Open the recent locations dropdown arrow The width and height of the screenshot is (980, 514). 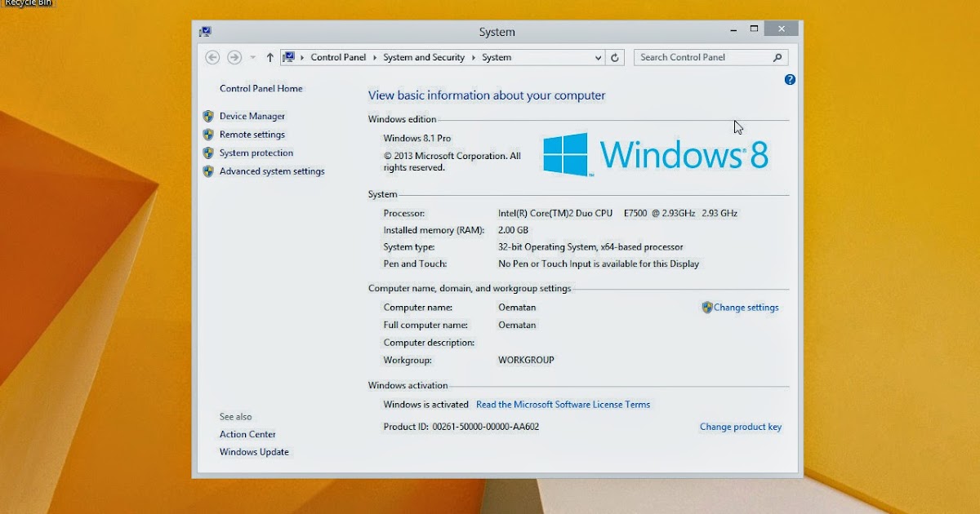click(x=252, y=58)
